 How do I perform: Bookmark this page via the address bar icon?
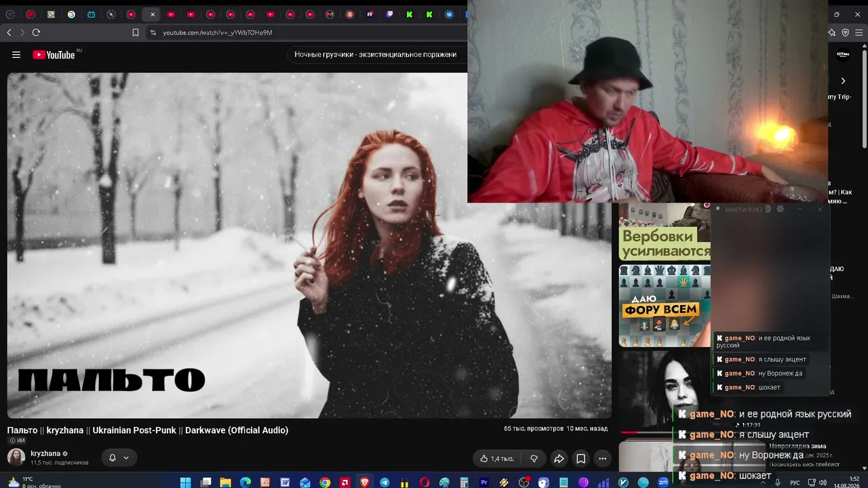[x=136, y=33]
